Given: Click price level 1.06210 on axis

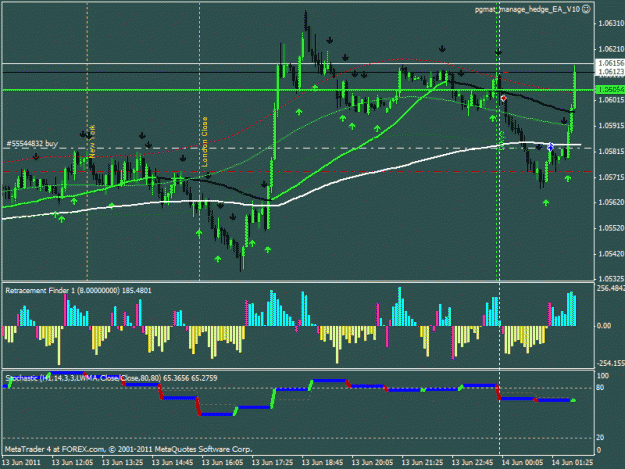Looking at the screenshot, I should pyautogui.click(x=611, y=49).
